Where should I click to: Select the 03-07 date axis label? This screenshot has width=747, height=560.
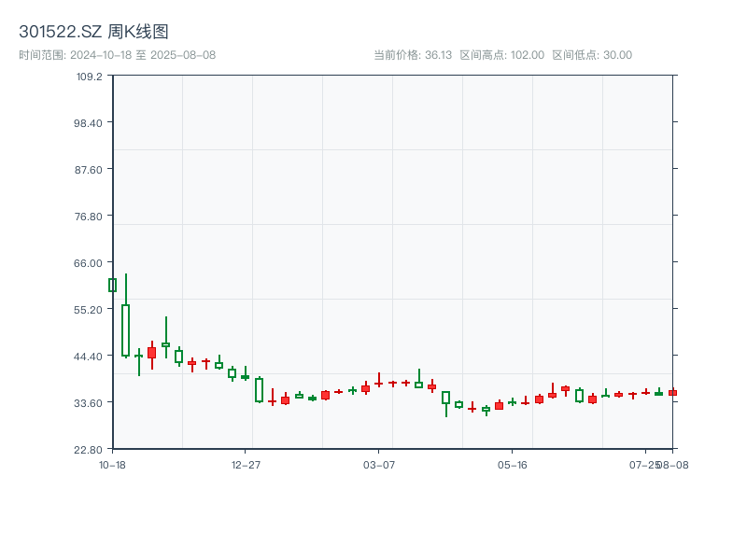378,464
